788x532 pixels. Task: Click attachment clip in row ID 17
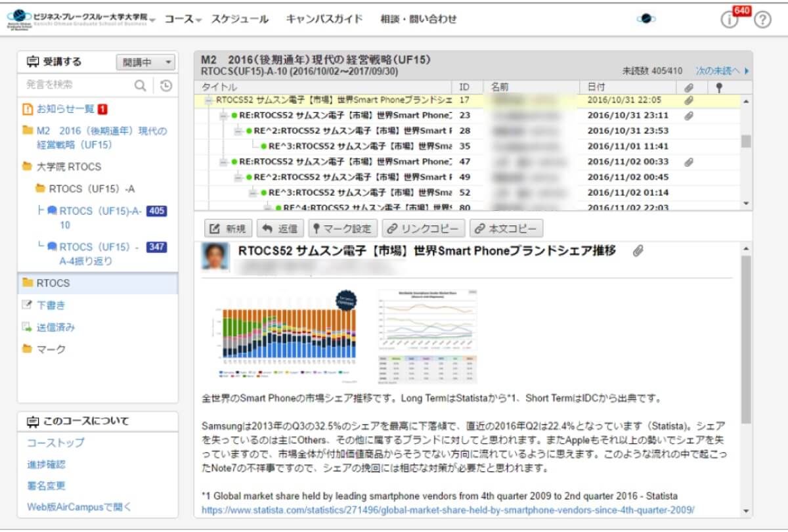pos(689,100)
